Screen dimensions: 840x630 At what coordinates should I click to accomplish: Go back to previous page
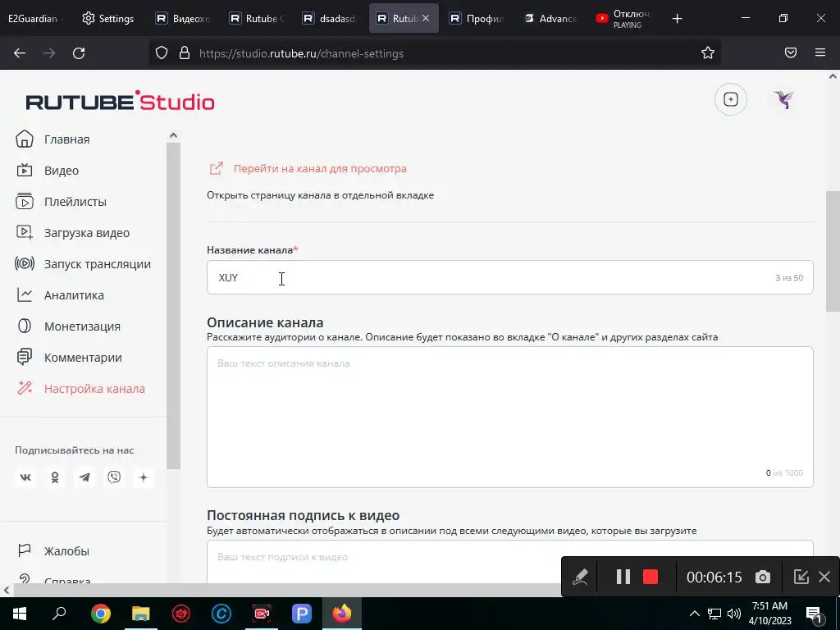[x=20, y=52]
